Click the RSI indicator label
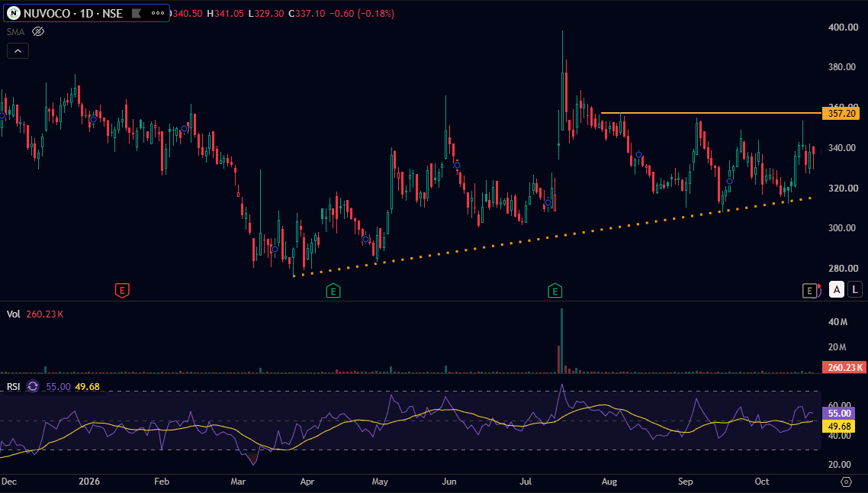The width and height of the screenshot is (868, 493). point(13,387)
